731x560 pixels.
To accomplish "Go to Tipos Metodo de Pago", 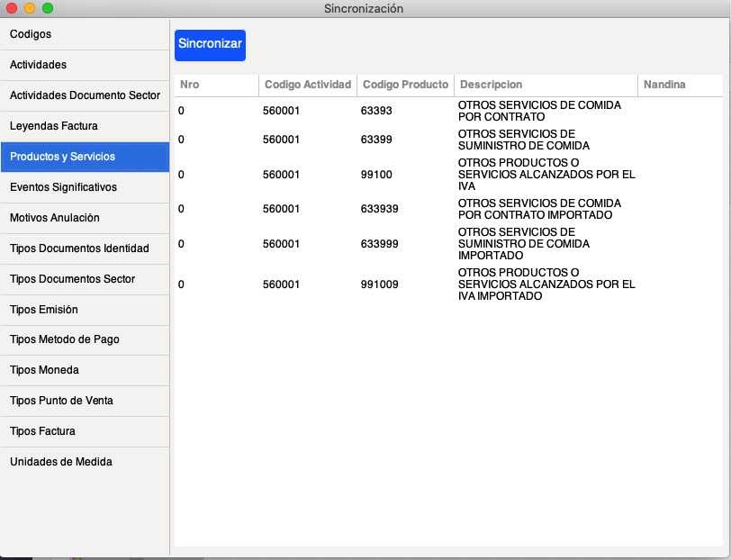I will [x=85, y=340].
